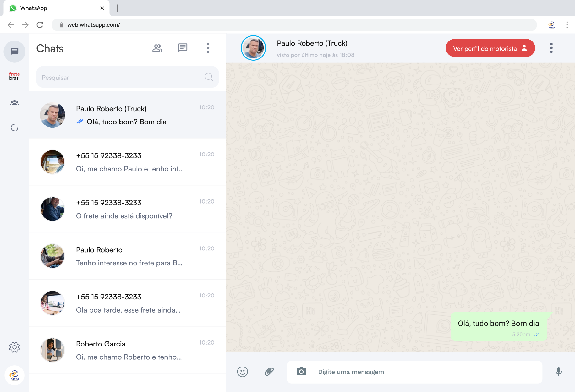Viewport: 575px width, 392px height.
Task: Select the Chats tab in sidebar
Action: [14, 52]
